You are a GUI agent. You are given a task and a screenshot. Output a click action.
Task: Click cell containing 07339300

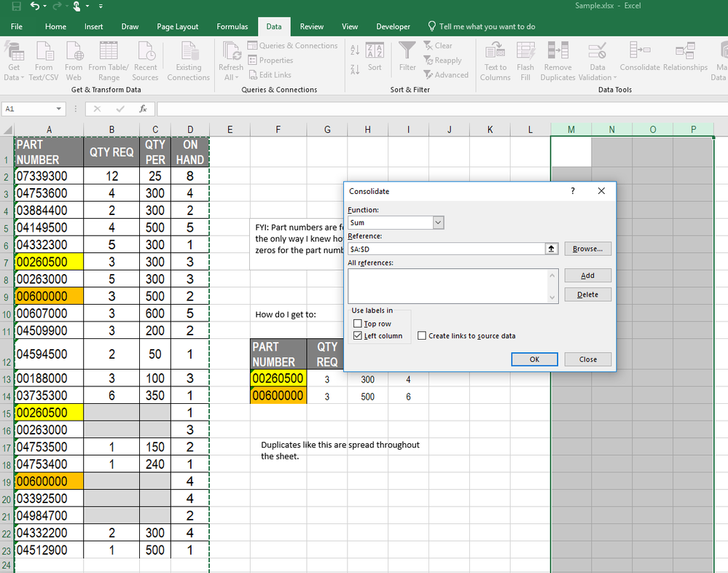tap(49, 176)
